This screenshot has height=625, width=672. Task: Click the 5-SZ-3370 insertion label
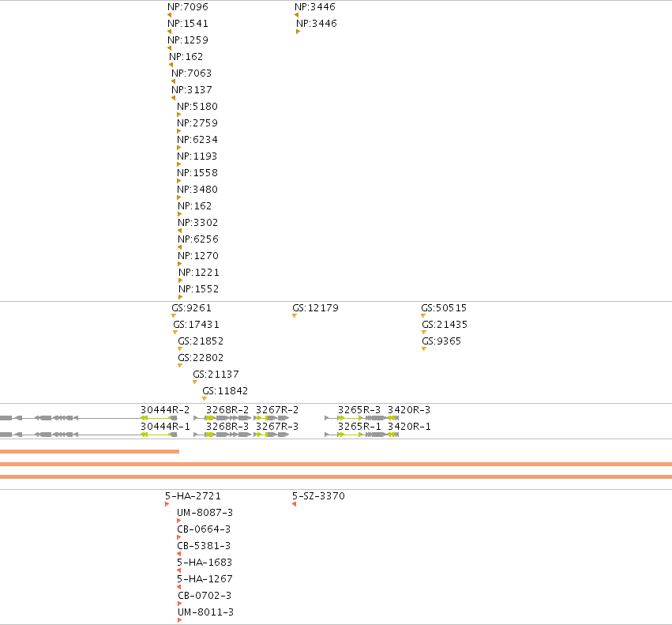pos(318,496)
